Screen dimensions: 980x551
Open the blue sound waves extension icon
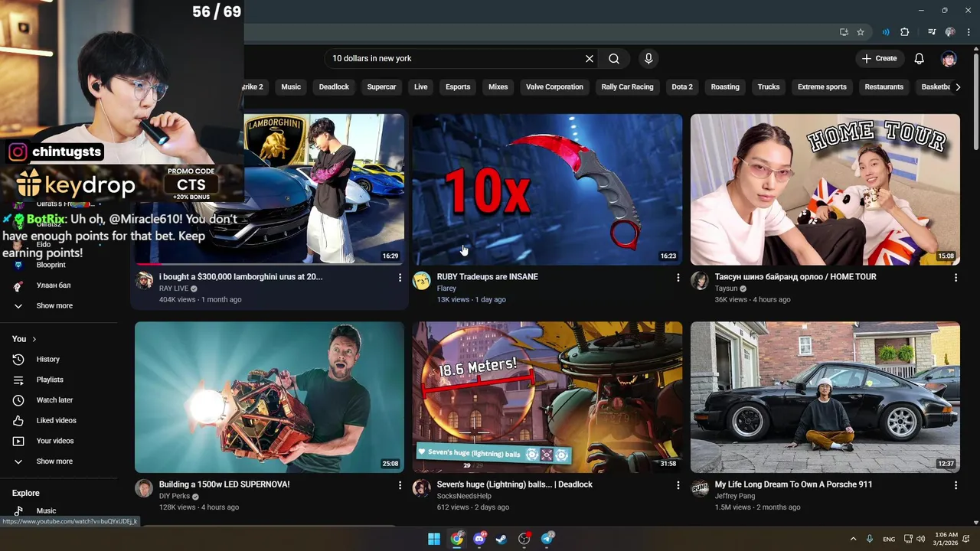[886, 32]
